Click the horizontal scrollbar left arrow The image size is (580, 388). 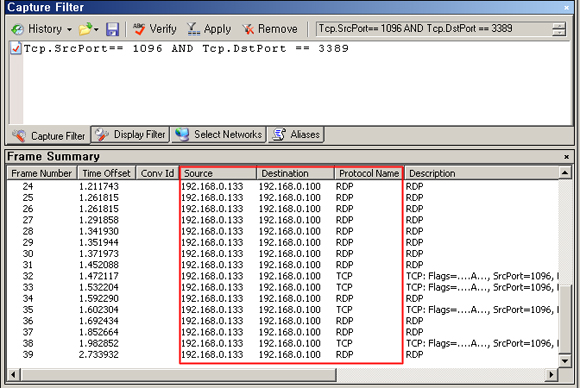click(13, 374)
